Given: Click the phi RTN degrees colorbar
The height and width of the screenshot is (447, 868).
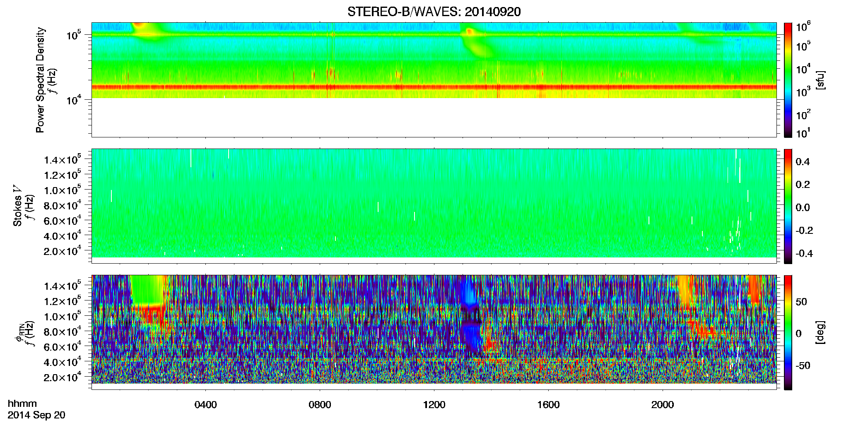Looking at the screenshot, I should pyautogui.click(x=788, y=332).
